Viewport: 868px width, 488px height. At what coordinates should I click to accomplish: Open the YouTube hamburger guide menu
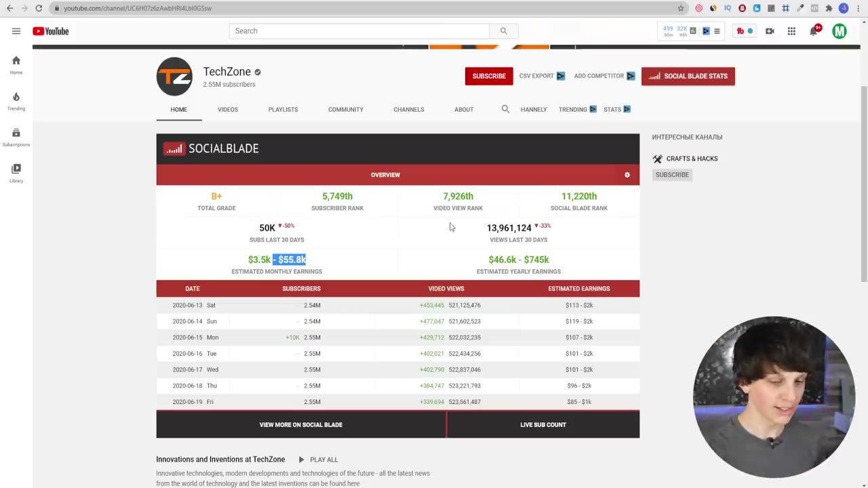coord(16,31)
